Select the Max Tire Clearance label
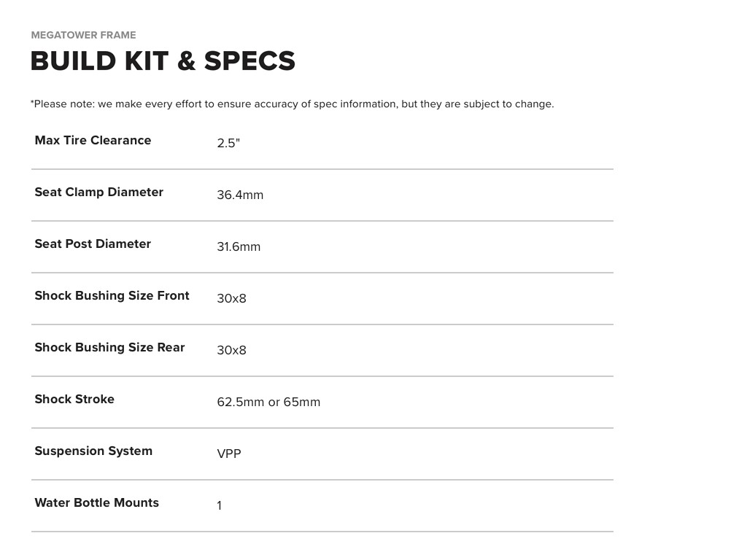This screenshot has width=747, height=560. pos(93,141)
